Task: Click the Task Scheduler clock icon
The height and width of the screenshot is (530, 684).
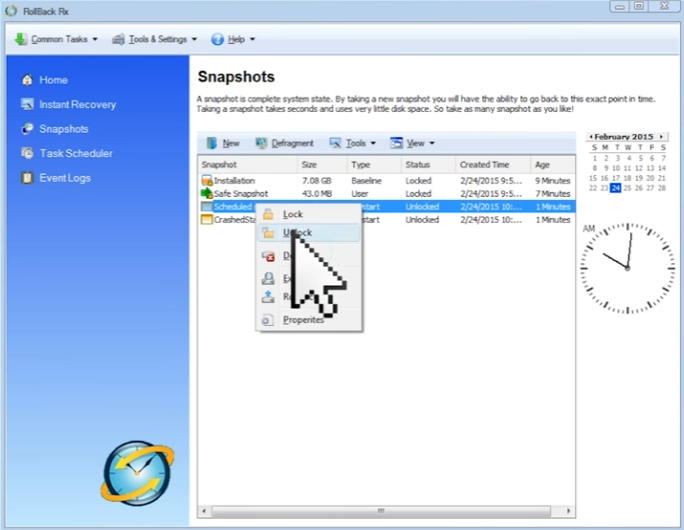Action: pos(27,153)
